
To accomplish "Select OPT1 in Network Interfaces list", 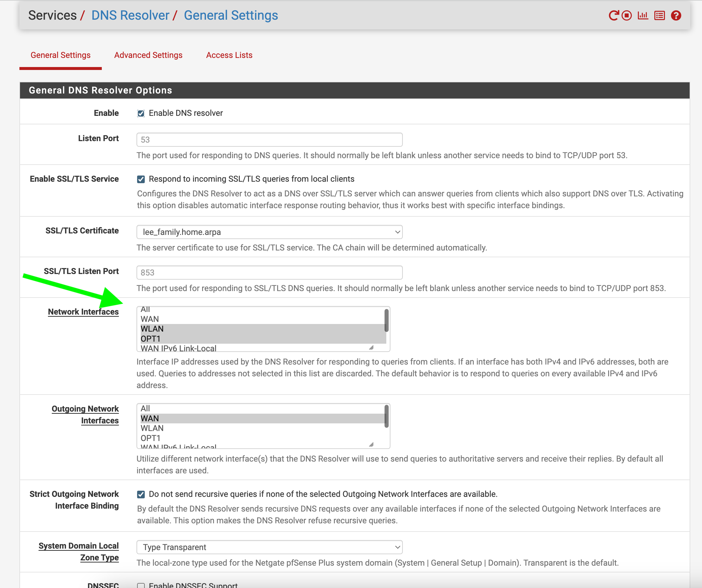I will (262, 339).
